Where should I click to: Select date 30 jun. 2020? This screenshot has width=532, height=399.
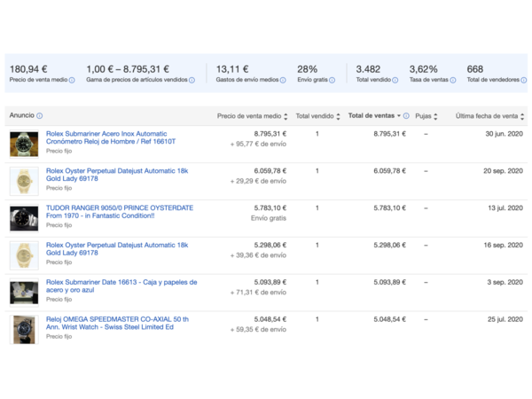pyautogui.click(x=505, y=134)
